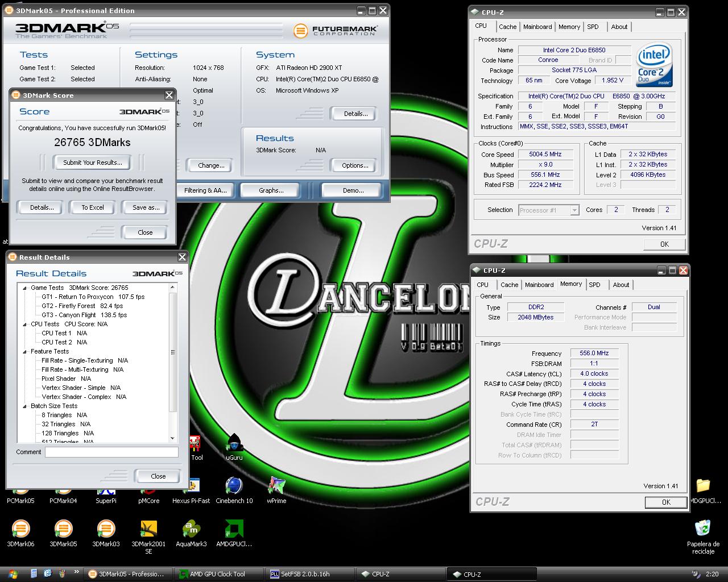The image size is (728, 582).
Task: Select GT2 - Firefly Forest row
Action: click(82, 306)
